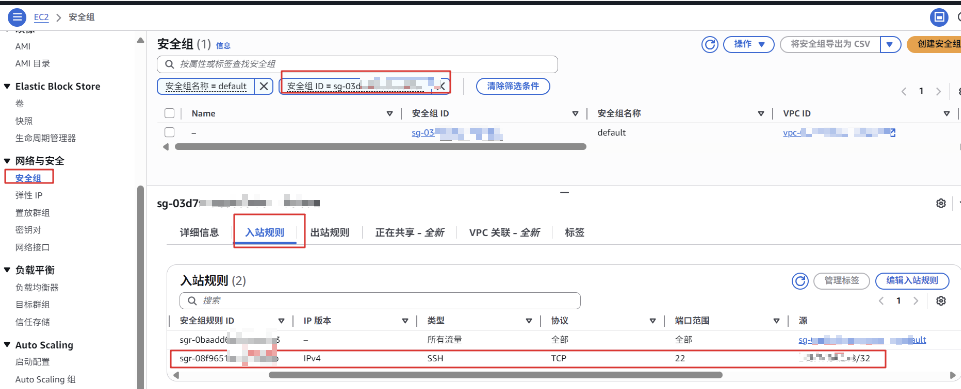
Task: Open security group ID link in table
Action: click(457, 132)
